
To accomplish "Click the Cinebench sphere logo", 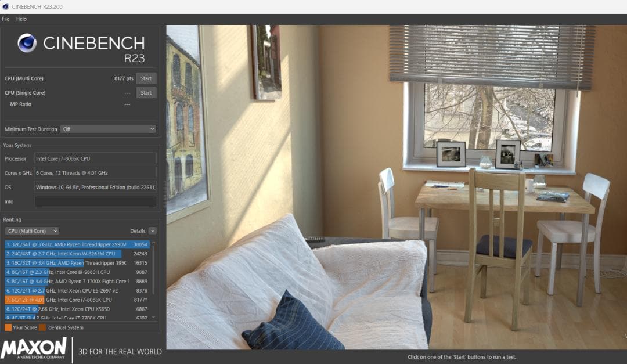I will click(x=27, y=43).
